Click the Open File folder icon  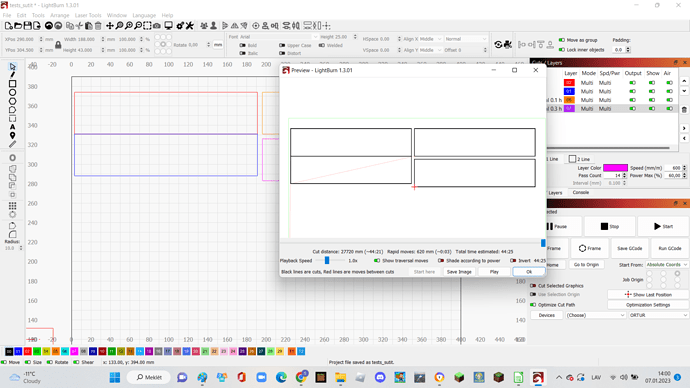[18, 26]
